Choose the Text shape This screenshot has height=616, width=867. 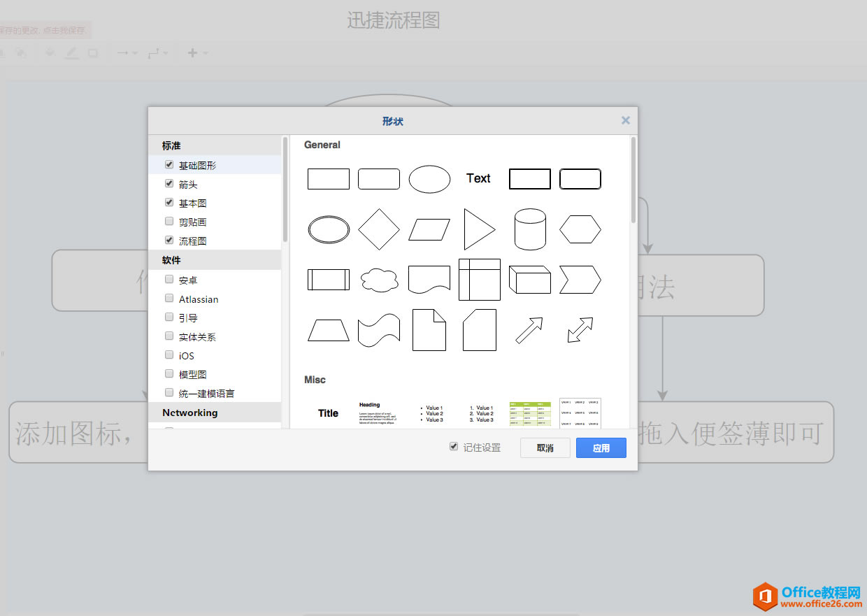(x=479, y=178)
